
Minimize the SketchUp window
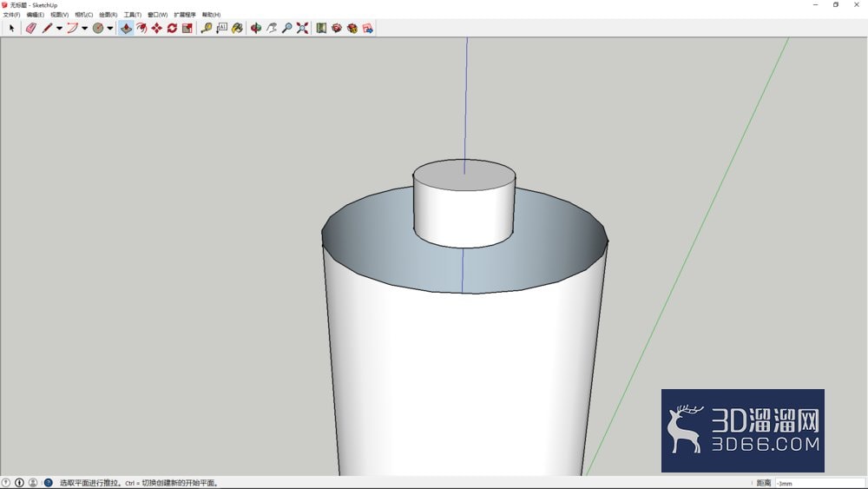click(x=815, y=5)
